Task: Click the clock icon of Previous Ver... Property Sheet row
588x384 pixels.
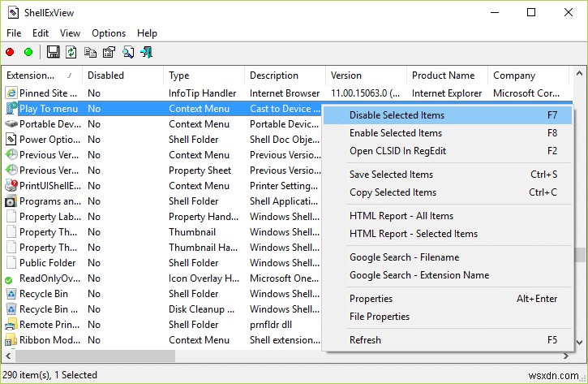Action: 11,170
